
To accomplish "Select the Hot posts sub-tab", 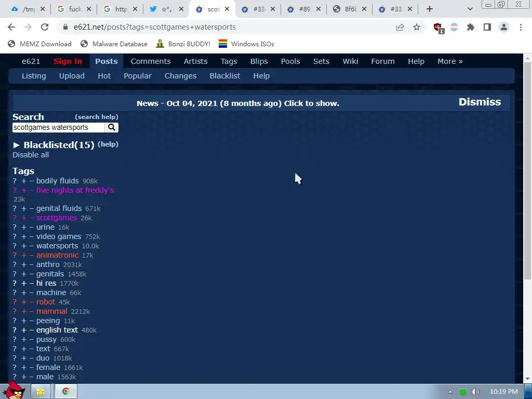I will (104, 76).
